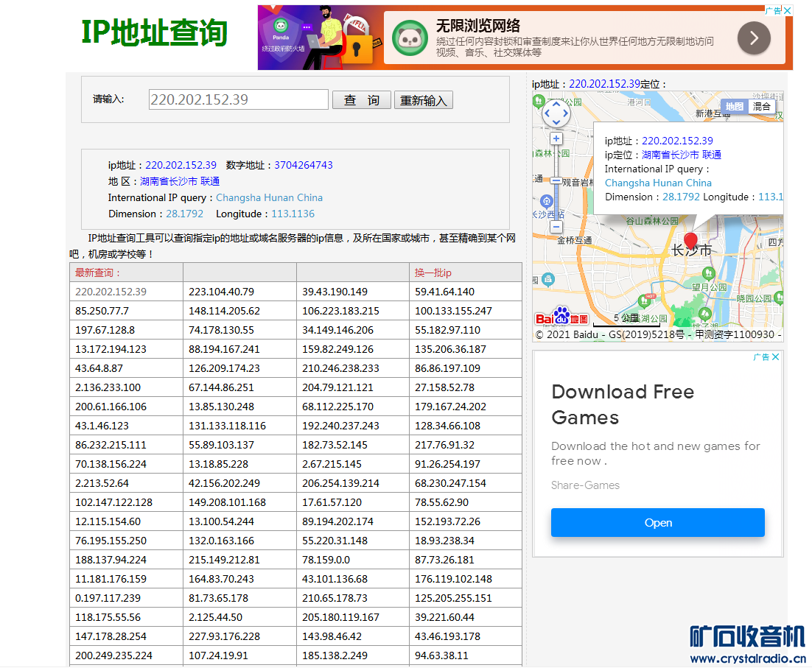812x668 pixels.
Task: Click the IP地址查询 site logo
Action: tap(154, 32)
